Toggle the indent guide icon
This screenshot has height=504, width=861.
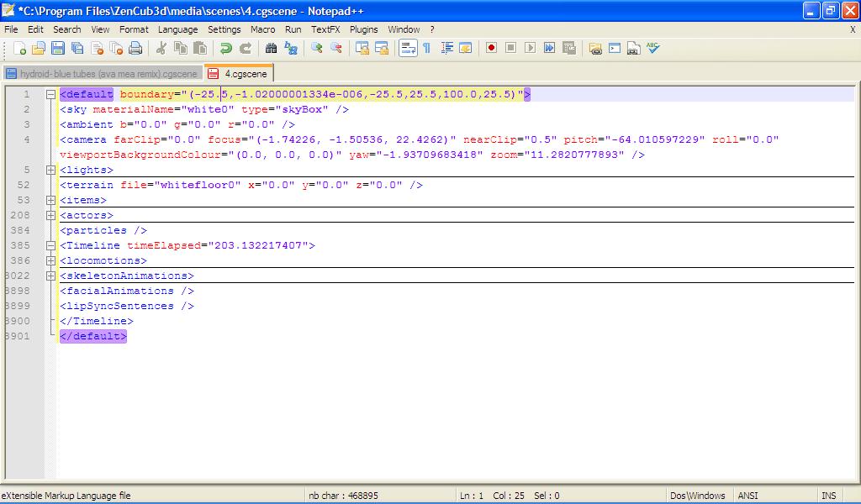446,49
